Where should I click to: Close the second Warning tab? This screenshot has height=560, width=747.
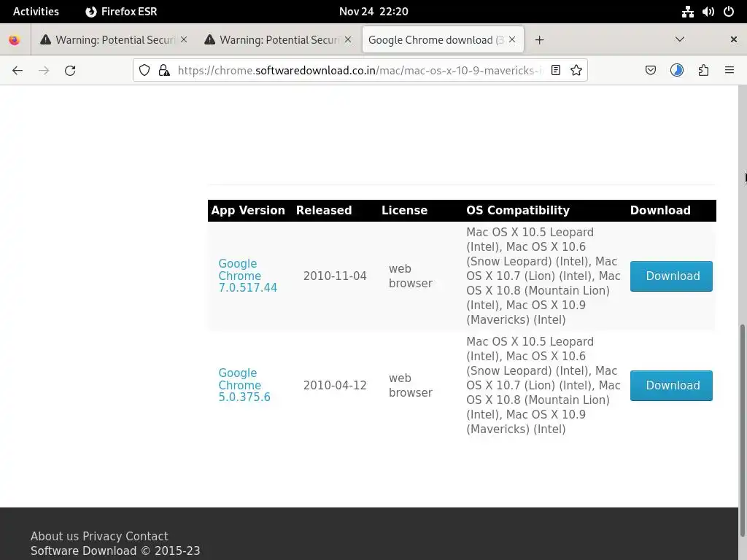(x=348, y=39)
